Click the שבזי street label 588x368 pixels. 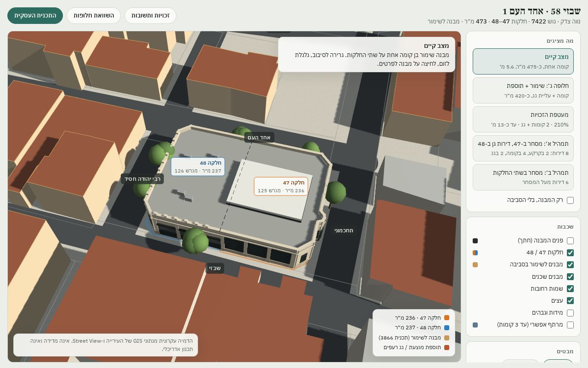pos(215,268)
